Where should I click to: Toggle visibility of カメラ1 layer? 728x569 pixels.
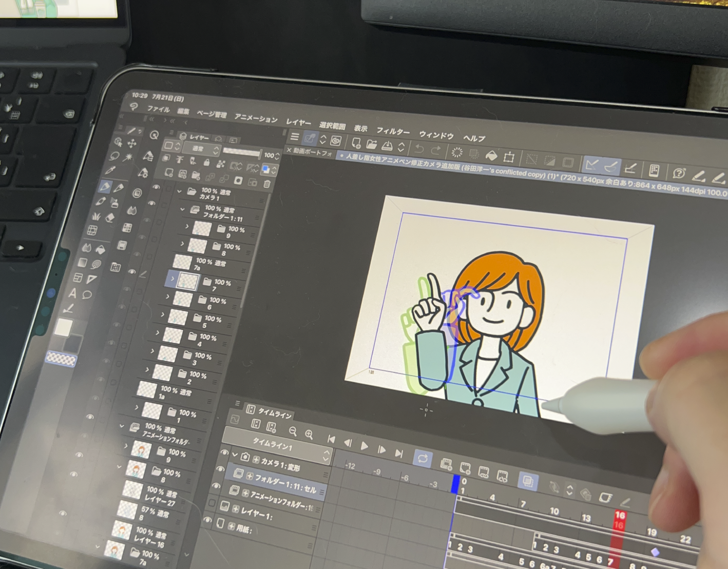click(x=156, y=188)
